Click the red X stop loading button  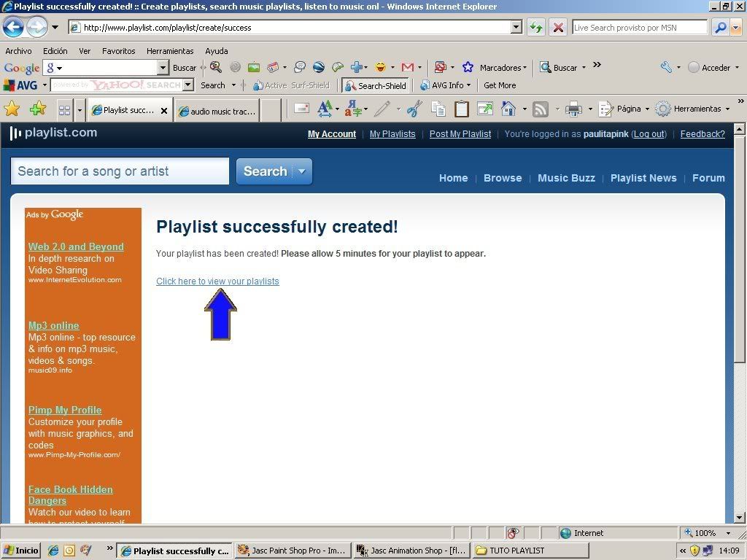tap(558, 28)
